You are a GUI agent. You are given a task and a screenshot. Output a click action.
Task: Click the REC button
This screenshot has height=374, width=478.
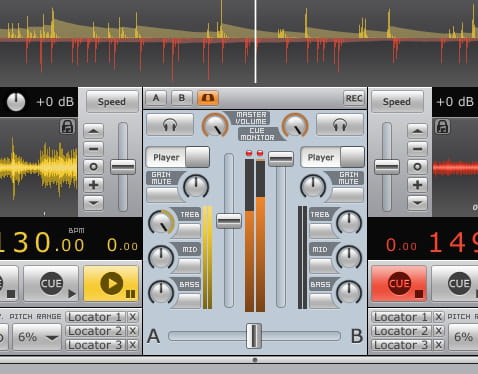[x=354, y=98]
